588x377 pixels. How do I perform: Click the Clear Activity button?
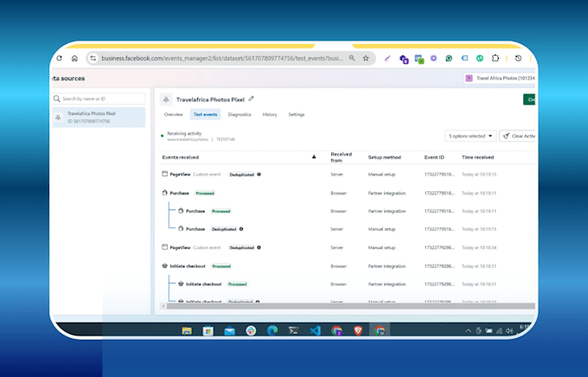[x=518, y=136]
